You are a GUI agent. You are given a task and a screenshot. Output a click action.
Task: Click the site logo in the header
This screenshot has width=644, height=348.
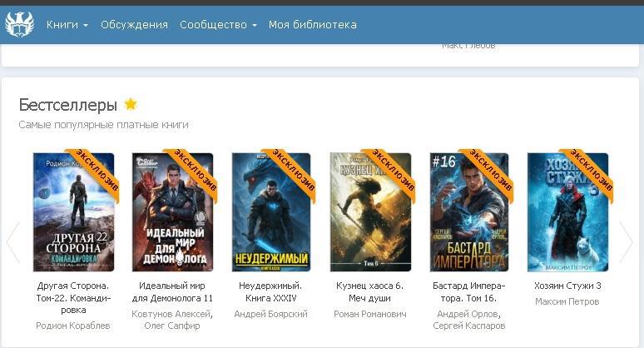19,24
